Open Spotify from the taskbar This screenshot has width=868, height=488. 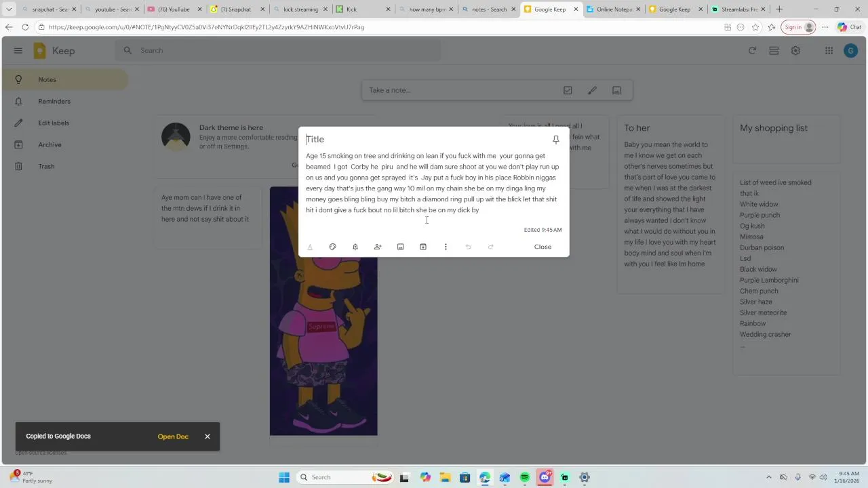click(525, 477)
